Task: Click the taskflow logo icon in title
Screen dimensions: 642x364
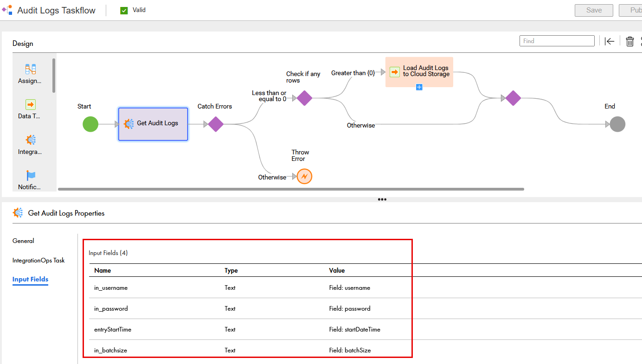Action: (7, 10)
